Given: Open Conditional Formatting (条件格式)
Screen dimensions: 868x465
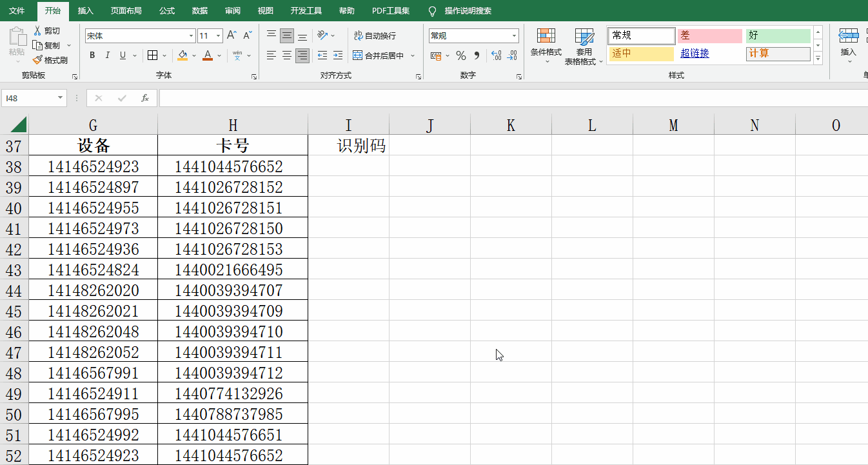Looking at the screenshot, I should point(546,45).
